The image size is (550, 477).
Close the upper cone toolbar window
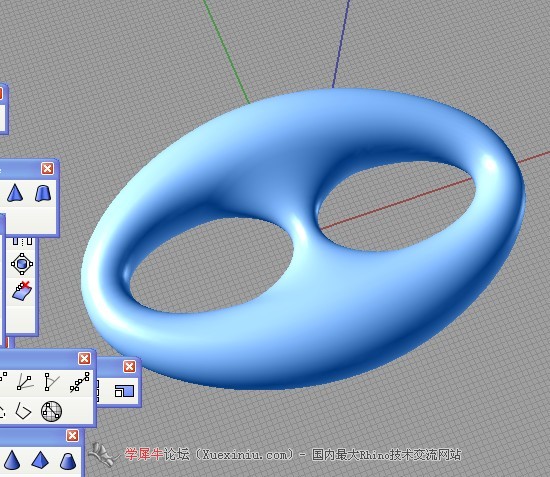point(47,169)
